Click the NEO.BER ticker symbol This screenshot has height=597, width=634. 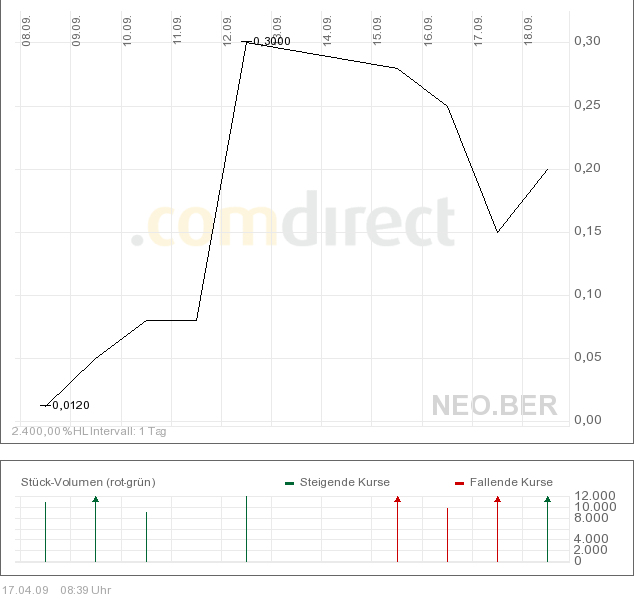point(494,405)
